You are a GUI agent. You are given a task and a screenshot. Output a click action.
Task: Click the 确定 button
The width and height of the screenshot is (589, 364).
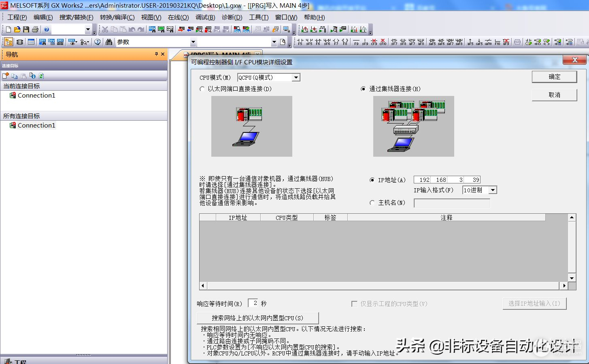tap(554, 77)
